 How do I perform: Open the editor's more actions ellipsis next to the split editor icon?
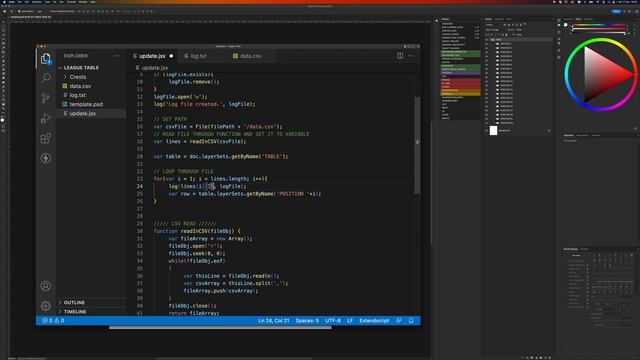click(x=411, y=56)
